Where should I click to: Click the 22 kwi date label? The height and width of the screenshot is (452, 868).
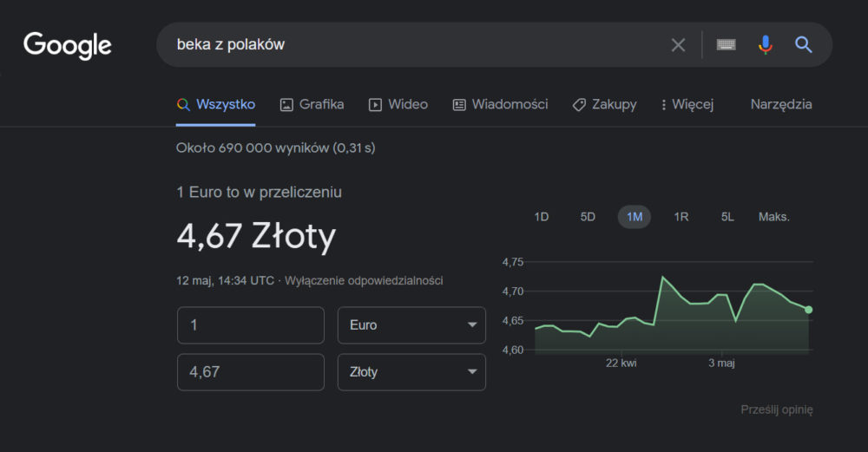tap(621, 364)
